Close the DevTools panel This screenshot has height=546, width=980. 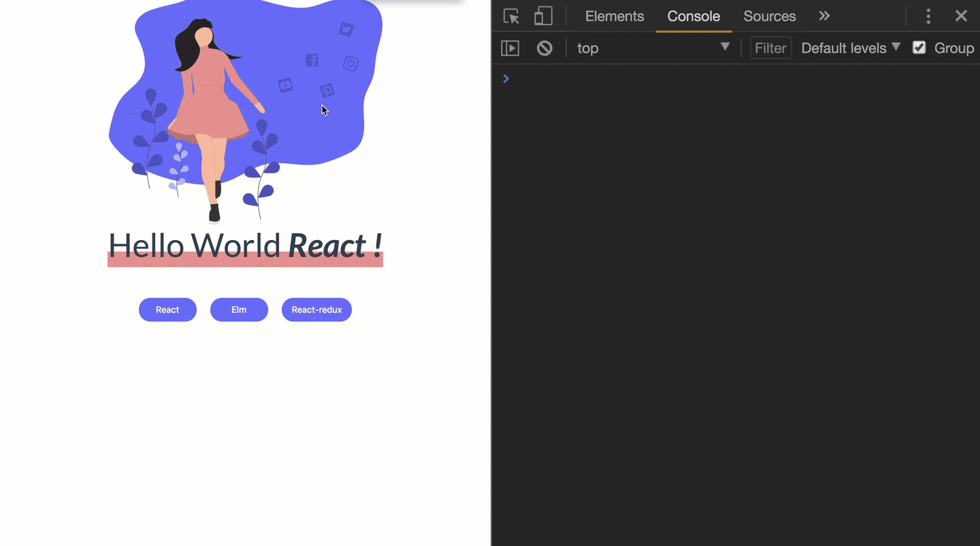(x=961, y=16)
